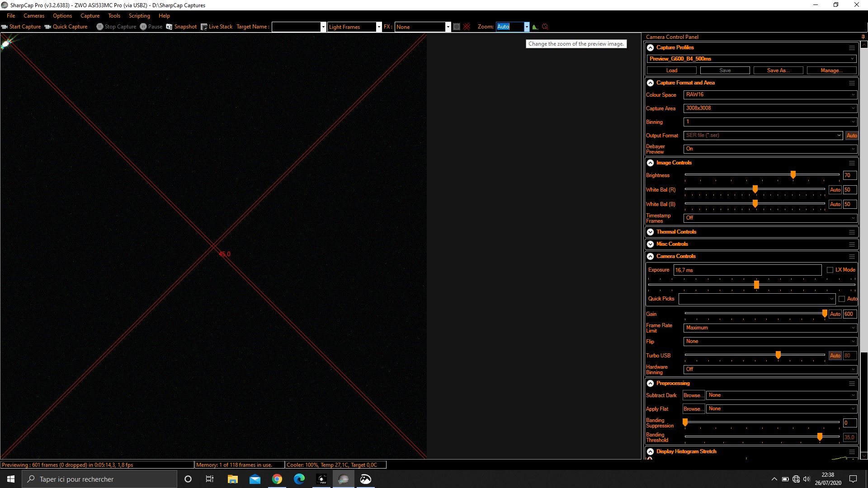Image resolution: width=868 pixels, height=488 pixels.
Task: Open the Camera Controls hamburger menu
Action: tap(852, 257)
